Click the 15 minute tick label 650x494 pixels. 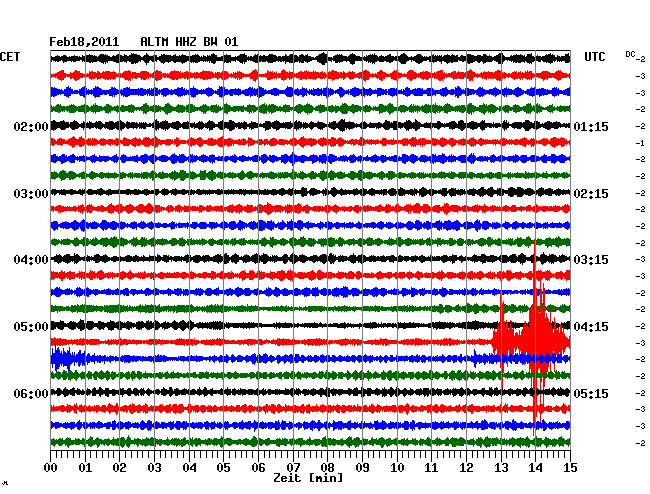(570, 467)
